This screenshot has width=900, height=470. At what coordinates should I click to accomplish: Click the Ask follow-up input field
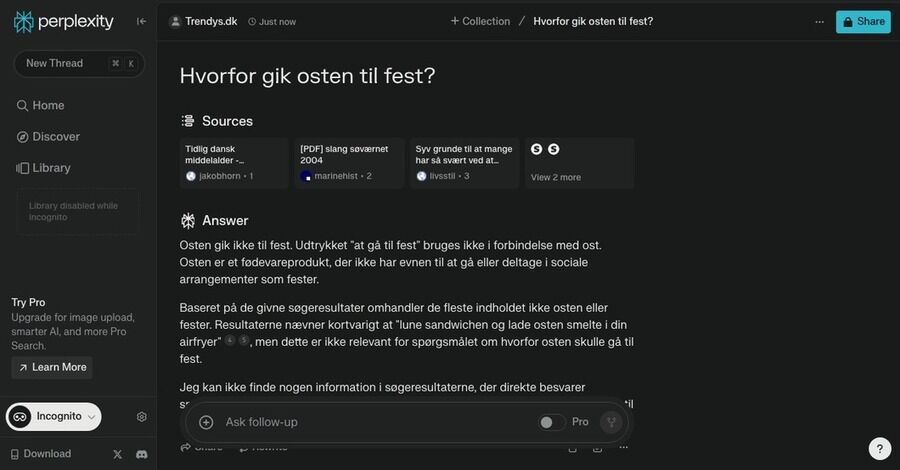pyautogui.click(x=370, y=422)
